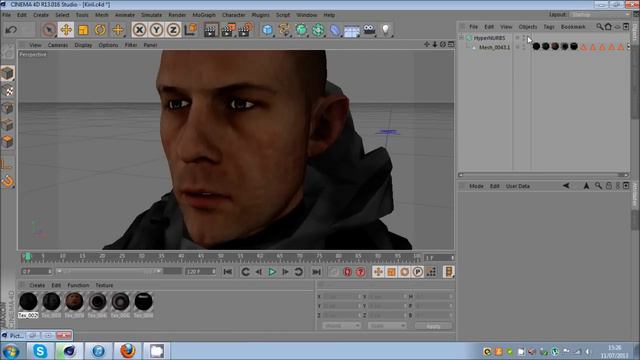640x360 pixels.
Task: Add a camera with toolbar camera icon
Action: (369, 30)
